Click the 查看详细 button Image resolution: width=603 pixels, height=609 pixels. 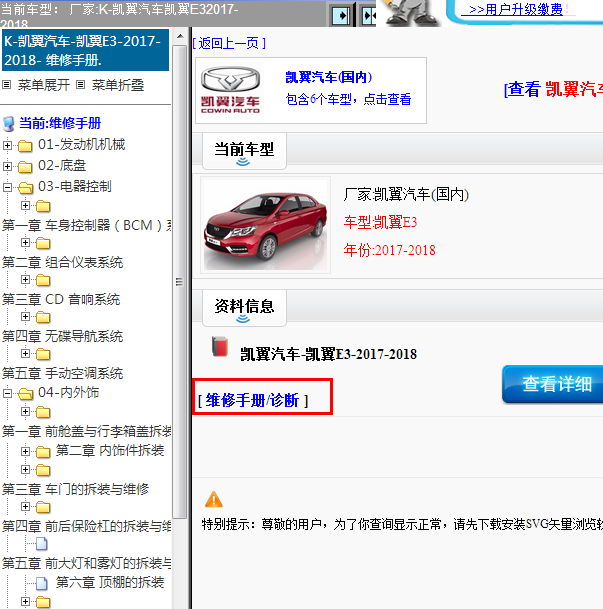tap(553, 384)
